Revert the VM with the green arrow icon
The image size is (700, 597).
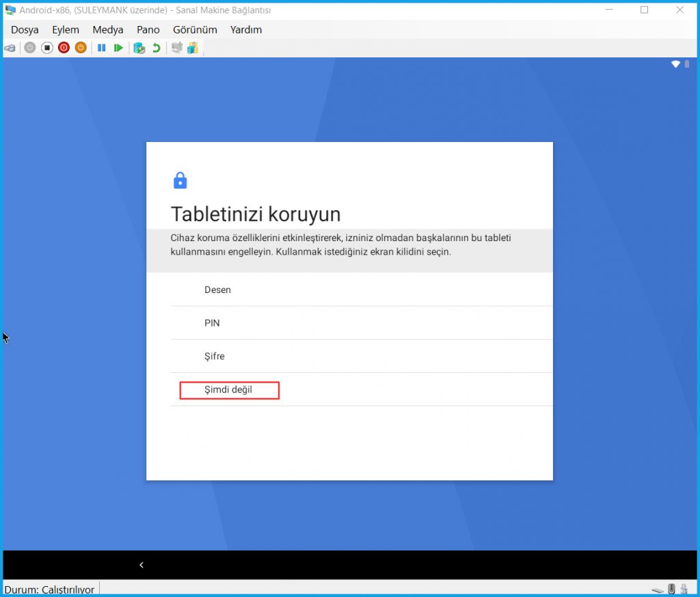157,48
